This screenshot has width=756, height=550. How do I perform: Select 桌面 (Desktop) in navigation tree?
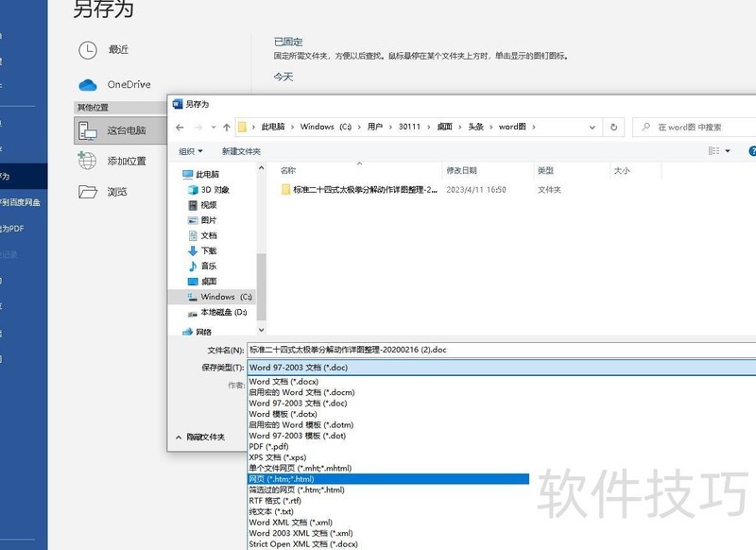(202, 282)
